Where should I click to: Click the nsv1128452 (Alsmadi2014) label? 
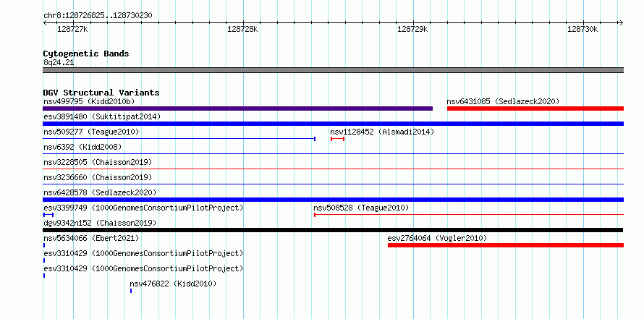[x=382, y=132]
